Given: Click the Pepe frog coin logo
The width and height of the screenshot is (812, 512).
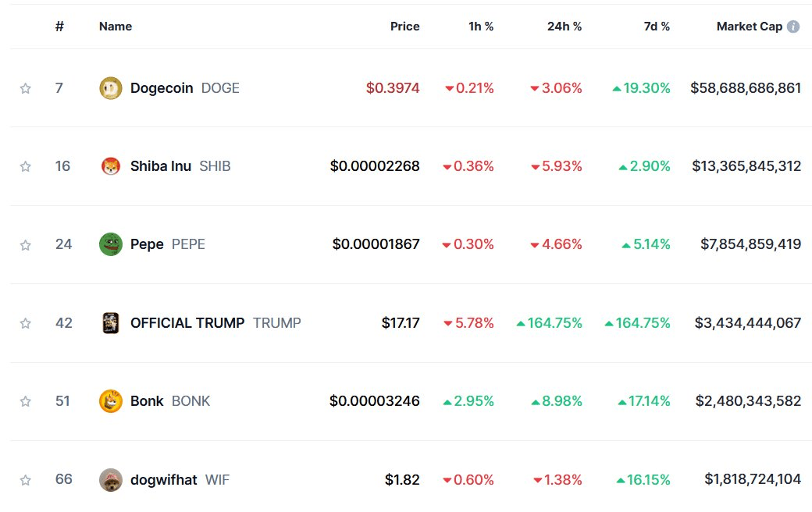Looking at the screenshot, I should 111,244.
